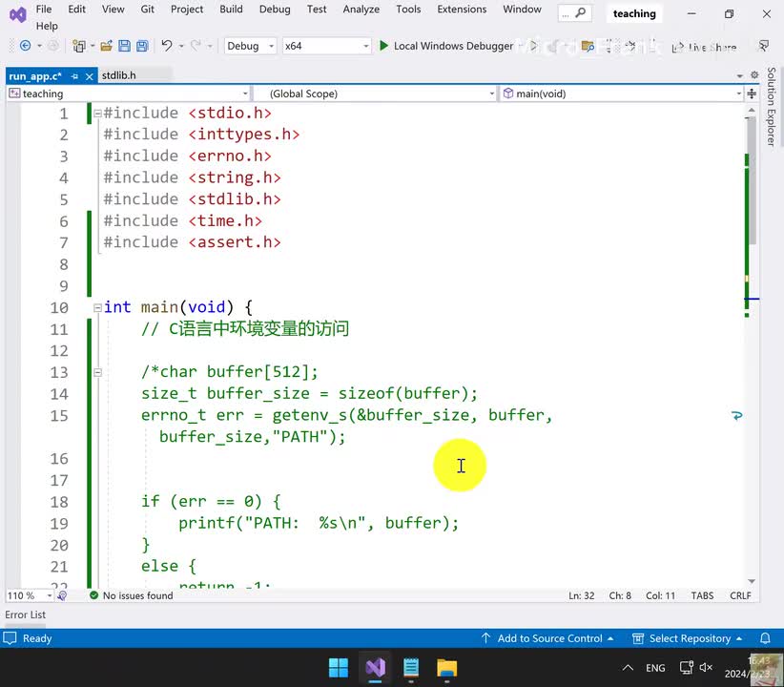Click the feedback icon at toolbar right
The height and width of the screenshot is (687, 784).
coord(764,46)
